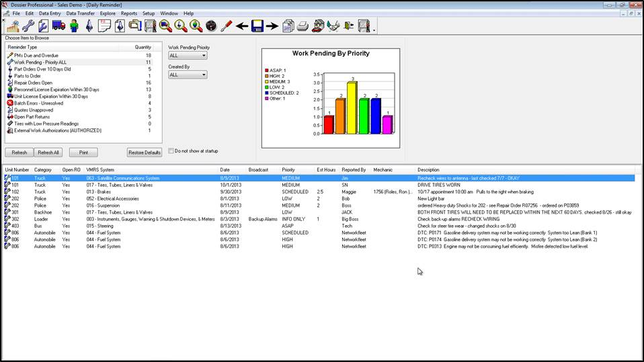This screenshot has width=644, height=362.
Task: Open the black gauge meter icon
Action: click(211, 26)
